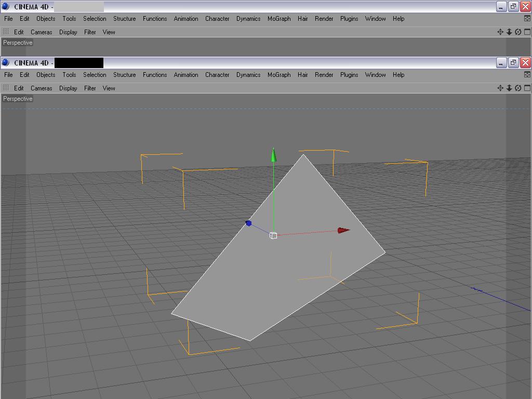532x399 pixels.
Task: Click the zoom camera icon above the pyramid viewport
Action: (x=509, y=88)
